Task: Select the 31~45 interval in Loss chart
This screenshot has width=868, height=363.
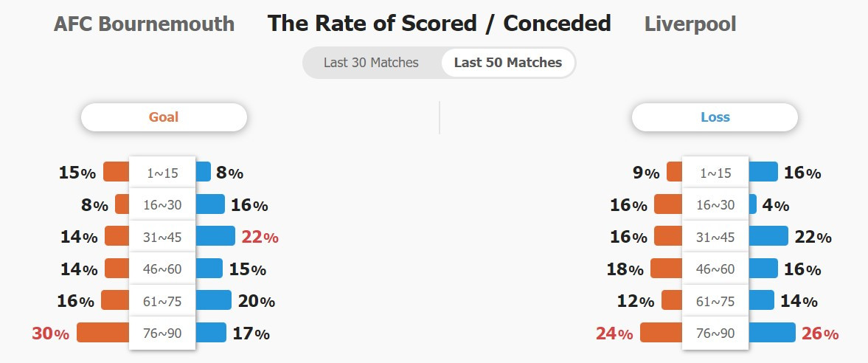Action: (715, 237)
